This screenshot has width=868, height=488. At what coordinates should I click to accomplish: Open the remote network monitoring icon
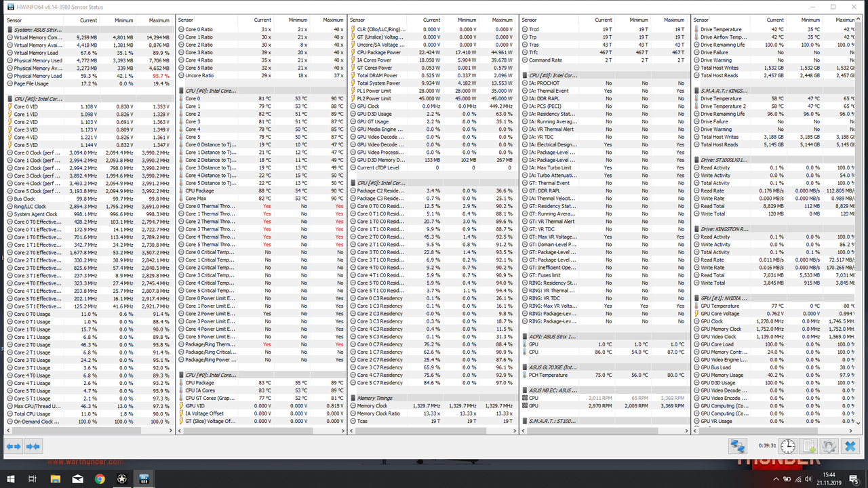tap(737, 446)
